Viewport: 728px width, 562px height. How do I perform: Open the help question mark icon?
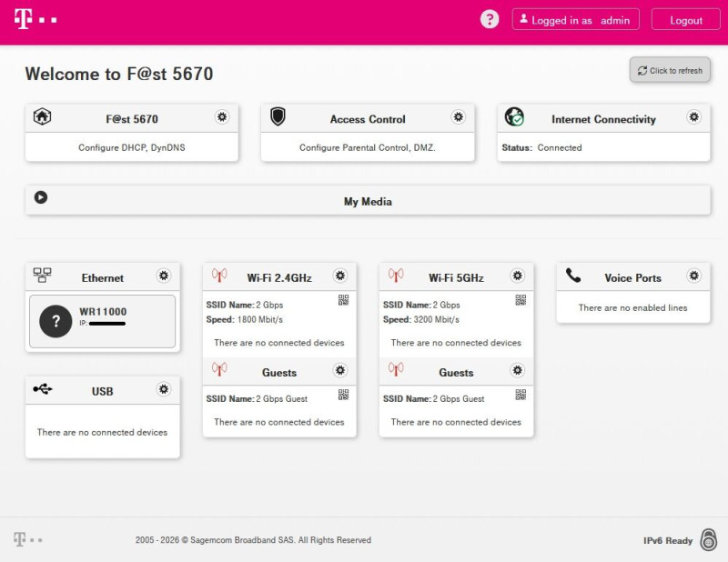pyautogui.click(x=490, y=19)
